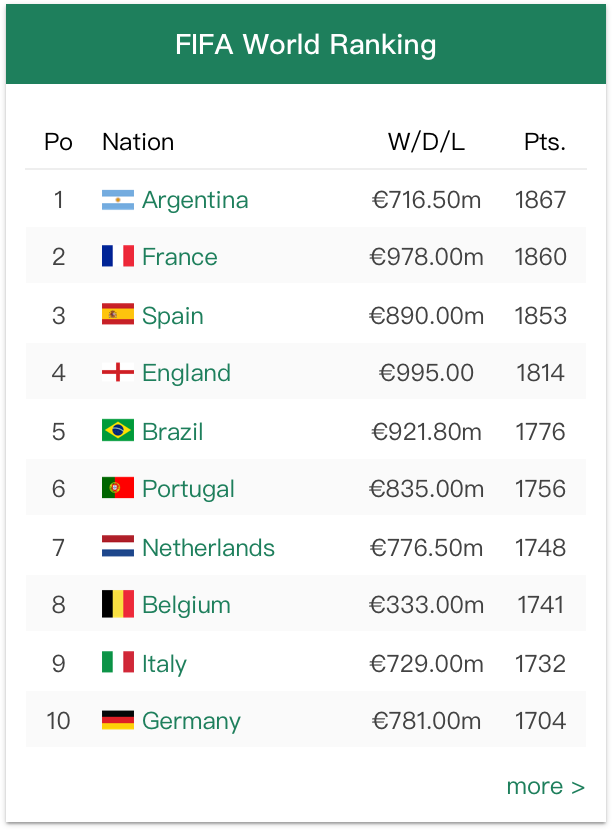
Task: Click the FIFA World Ranking title bar
Action: coord(306,44)
